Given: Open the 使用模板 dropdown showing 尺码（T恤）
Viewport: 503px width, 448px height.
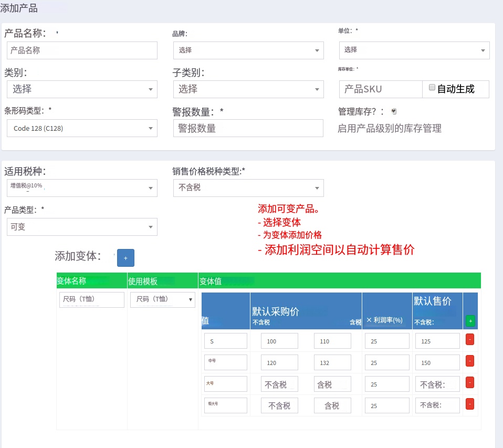Looking at the screenshot, I should pos(163,299).
